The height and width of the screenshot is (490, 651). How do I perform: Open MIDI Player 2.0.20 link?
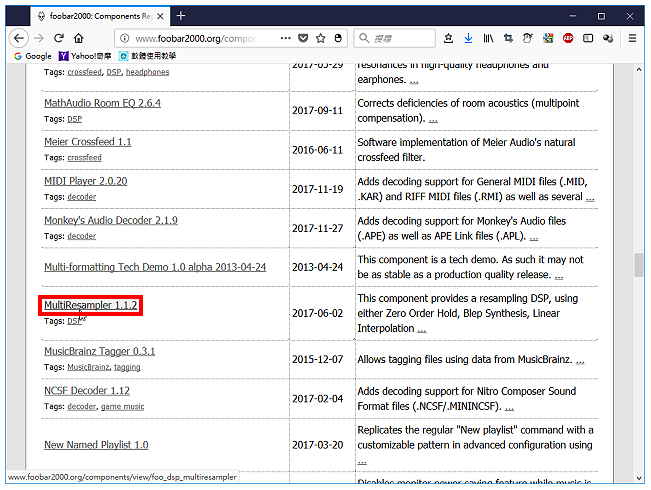[86, 181]
